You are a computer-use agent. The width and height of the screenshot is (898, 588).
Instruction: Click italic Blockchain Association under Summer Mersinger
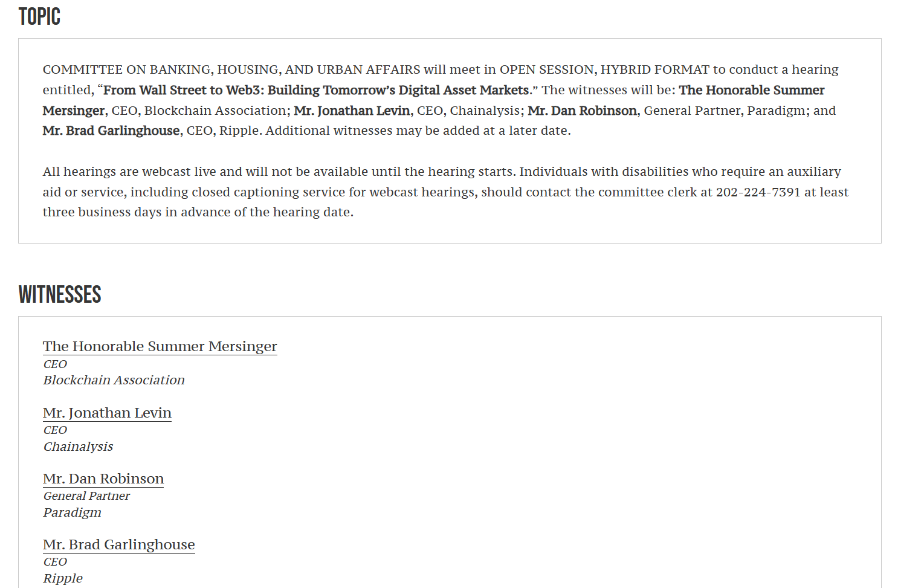pos(114,380)
